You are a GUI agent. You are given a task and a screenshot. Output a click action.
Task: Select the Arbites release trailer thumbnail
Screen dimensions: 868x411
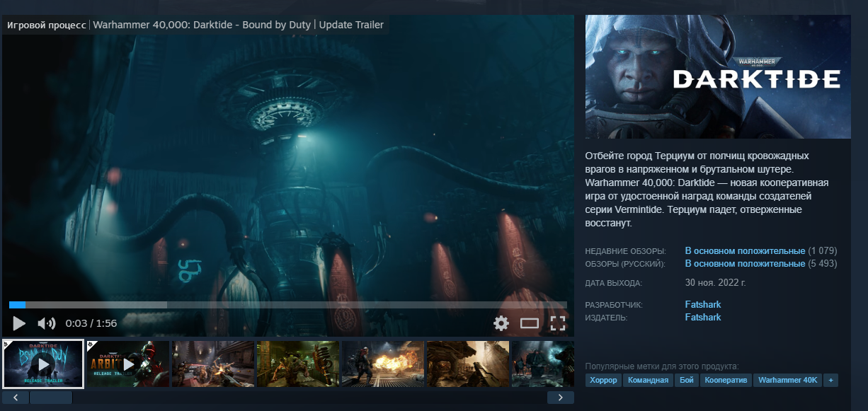pos(128,364)
